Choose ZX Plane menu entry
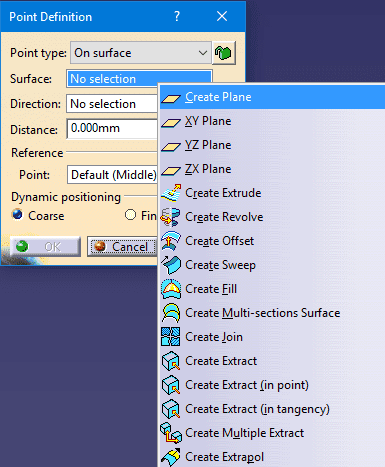This screenshot has width=385, height=467. point(272,169)
